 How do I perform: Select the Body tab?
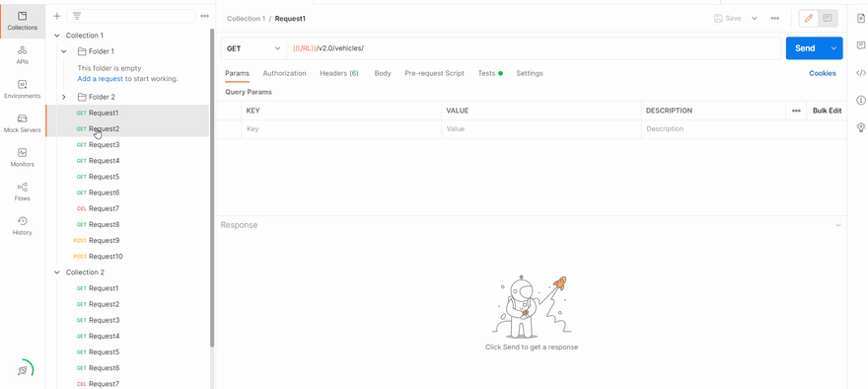(383, 73)
